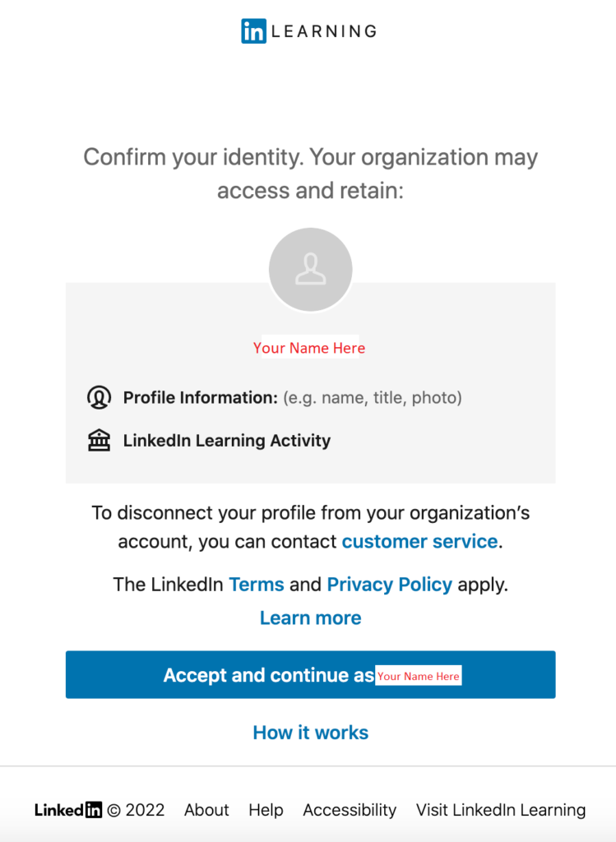Open the About page from the footer
This screenshot has height=842, width=616.
coord(206,810)
